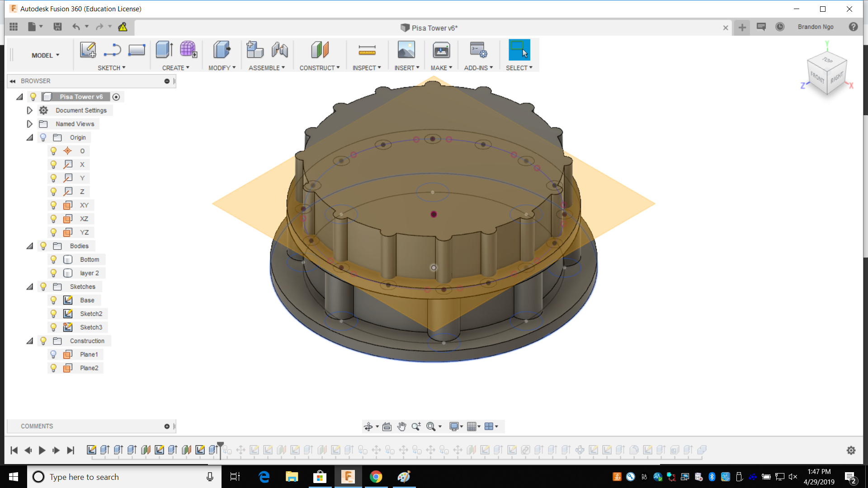The height and width of the screenshot is (488, 868).
Task: Add a new design tab
Action: click(742, 28)
